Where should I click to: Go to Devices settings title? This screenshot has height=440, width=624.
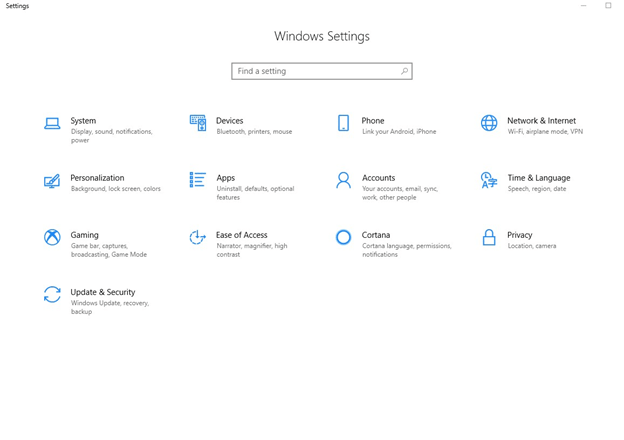pos(230,121)
